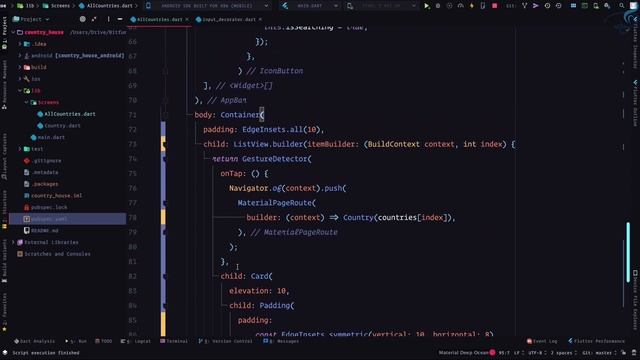This screenshot has height=360, width=640.
Task: Click the lock icon in the status bar
Action: [623, 353]
